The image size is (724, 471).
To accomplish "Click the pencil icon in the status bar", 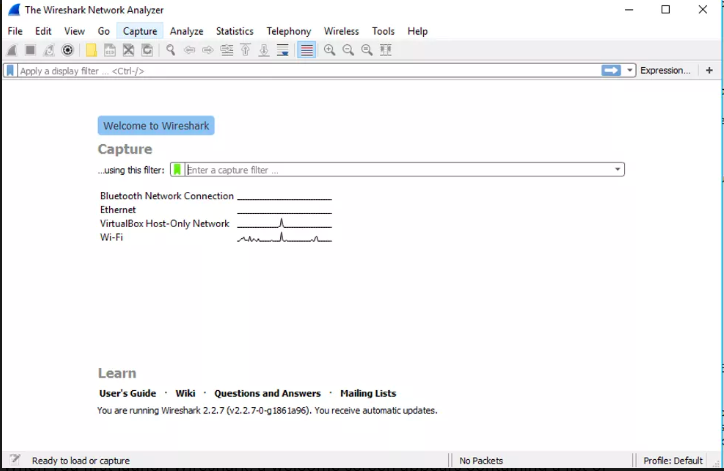I will 15,459.
